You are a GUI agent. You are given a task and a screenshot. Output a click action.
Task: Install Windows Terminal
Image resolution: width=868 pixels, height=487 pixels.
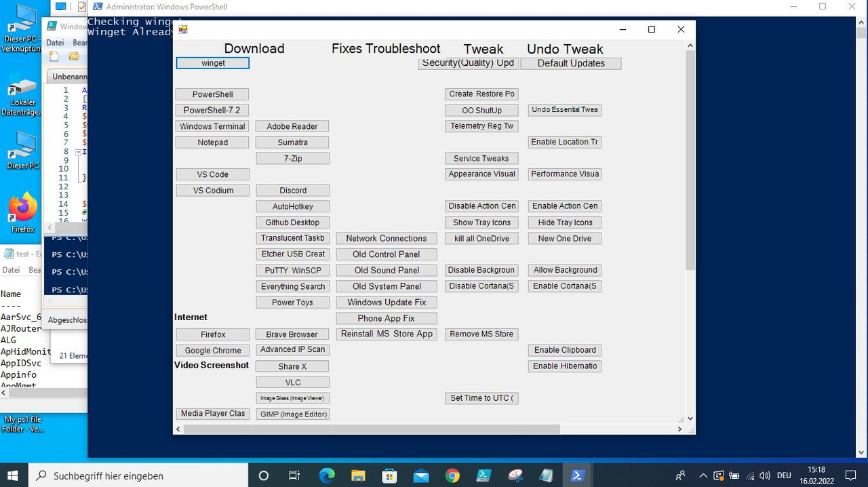tap(212, 126)
